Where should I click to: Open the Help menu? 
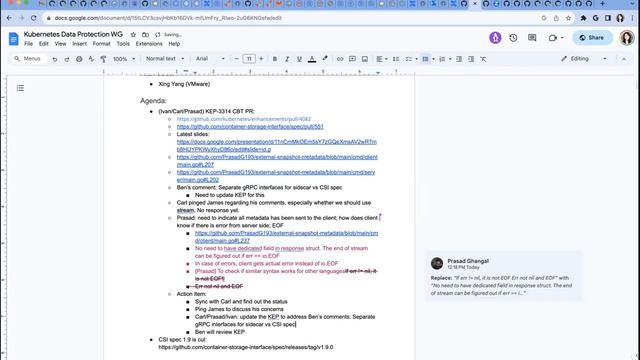tap(174, 44)
